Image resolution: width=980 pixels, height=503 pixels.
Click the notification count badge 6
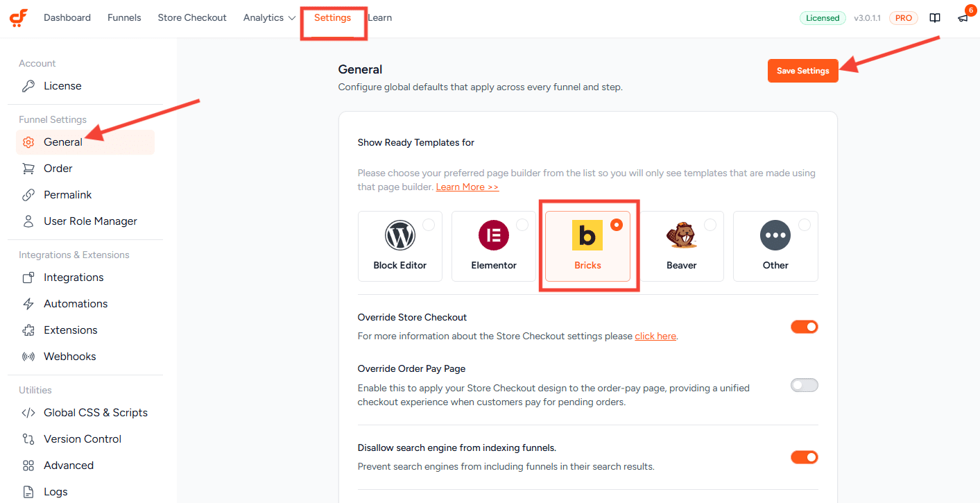(x=970, y=10)
